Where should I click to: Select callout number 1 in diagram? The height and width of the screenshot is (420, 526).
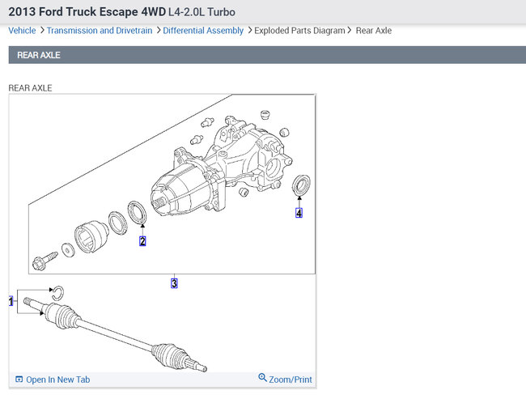tap(11, 301)
